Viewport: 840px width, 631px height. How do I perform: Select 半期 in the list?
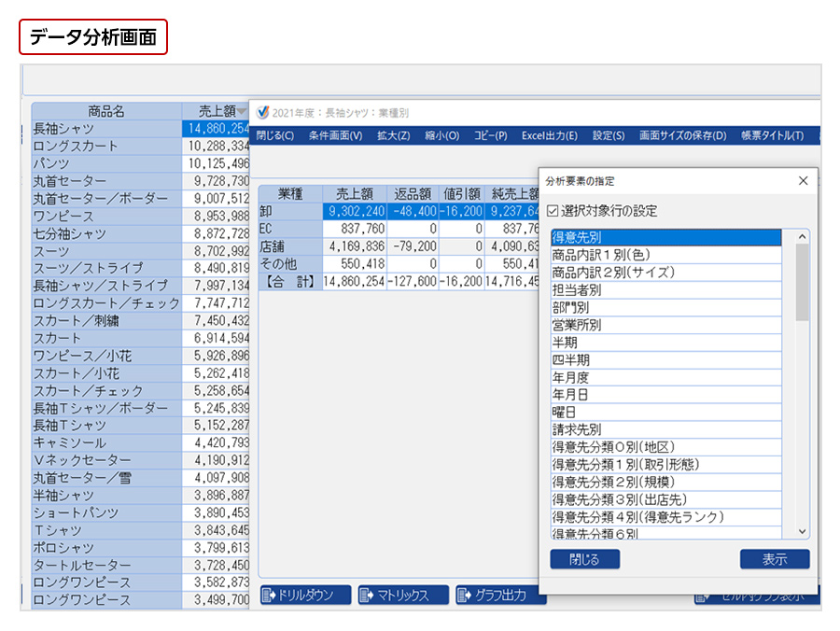click(666, 343)
